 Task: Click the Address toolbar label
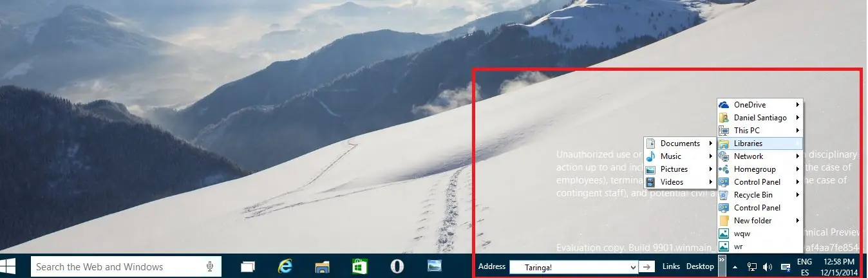click(492, 266)
